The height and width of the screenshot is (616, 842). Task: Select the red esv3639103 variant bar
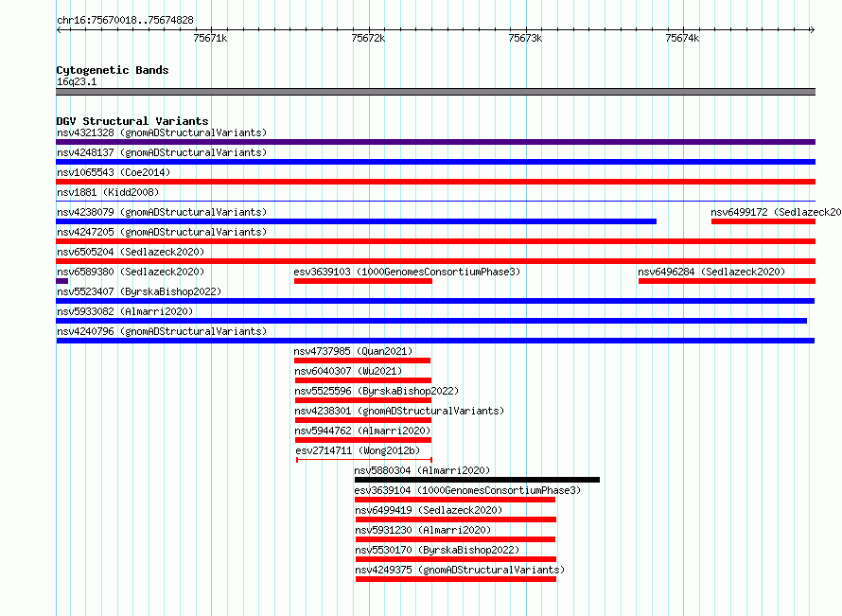click(x=363, y=281)
